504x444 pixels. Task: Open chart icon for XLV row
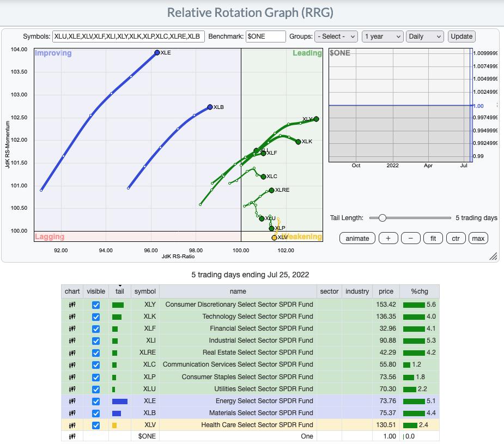click(x=72, y=425)
